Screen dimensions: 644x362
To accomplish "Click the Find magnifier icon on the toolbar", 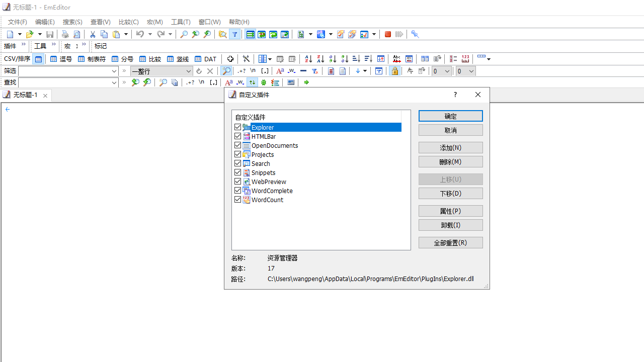I will coord(184,34).
